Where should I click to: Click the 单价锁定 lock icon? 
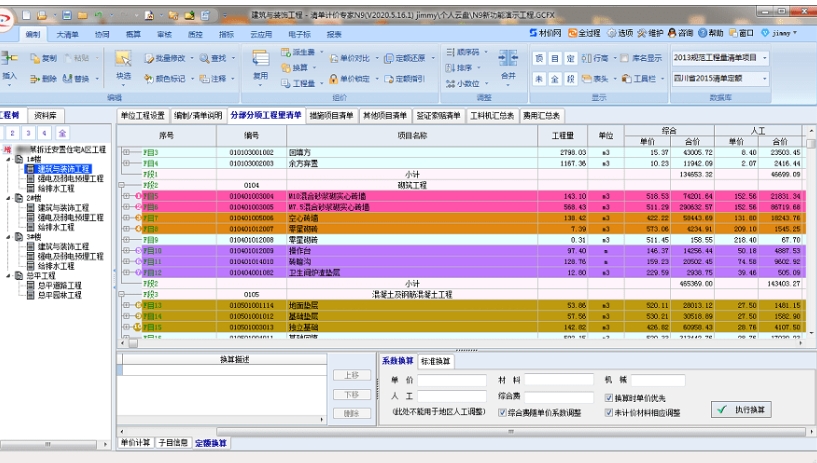click(333, 79)
